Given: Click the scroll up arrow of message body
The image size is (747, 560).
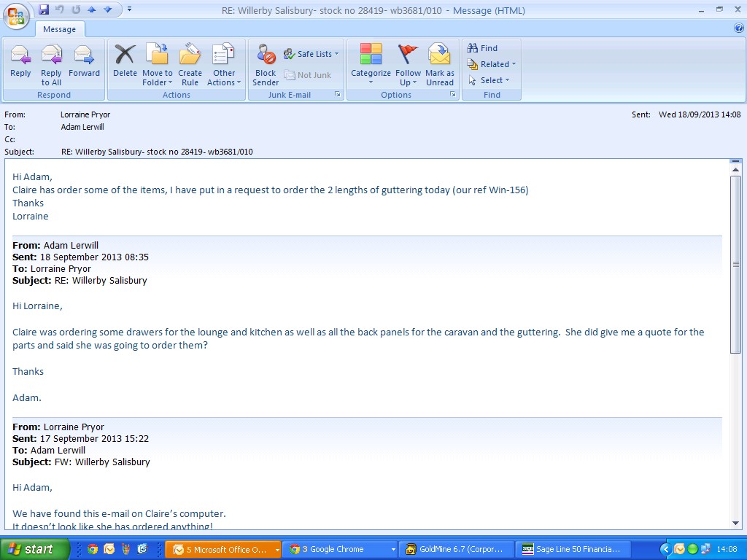Looking at the screenshot, I should [x=735, y=169].
